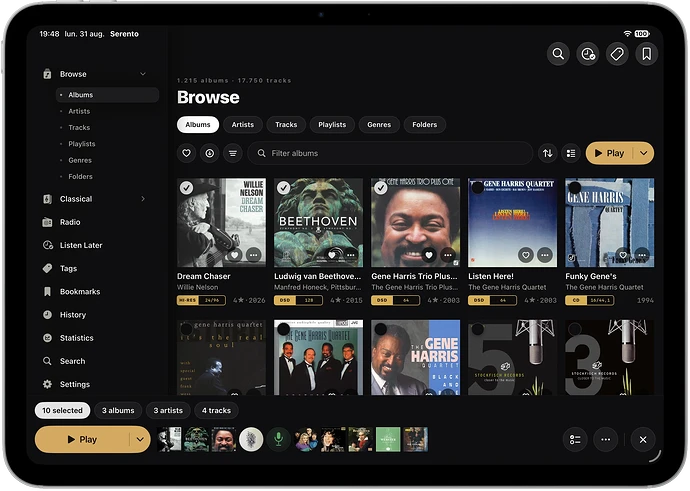690x491 pixels.
Task: Open selection more options ellipsis
Action: tap(606, 440)
